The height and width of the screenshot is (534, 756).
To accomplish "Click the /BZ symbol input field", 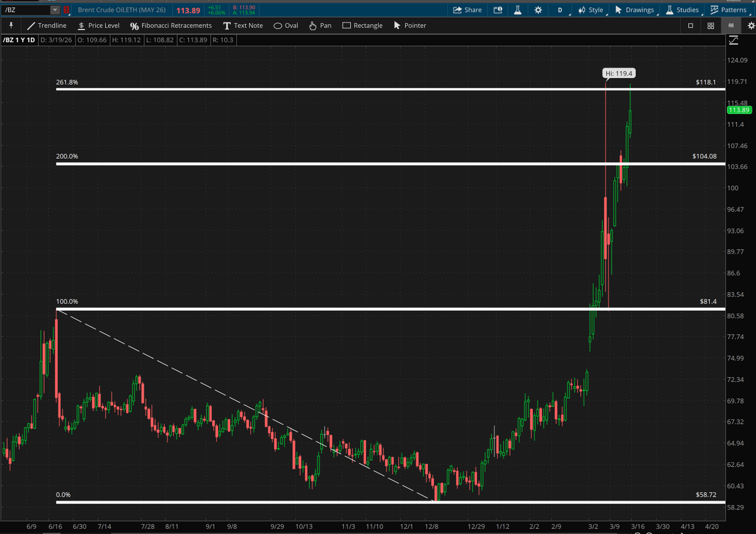I will point(26,10).
